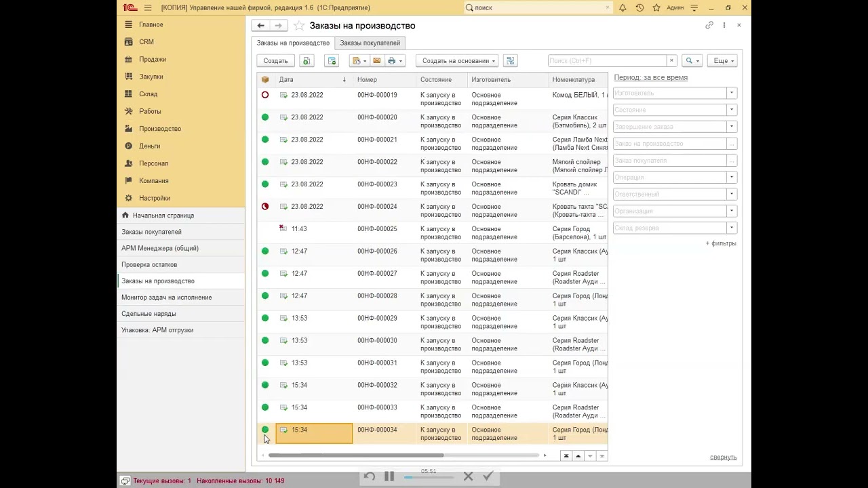Expand the Изготовитель filter dropdown arrow
This screenshot has height=488, width=868.
click(731, 93)
